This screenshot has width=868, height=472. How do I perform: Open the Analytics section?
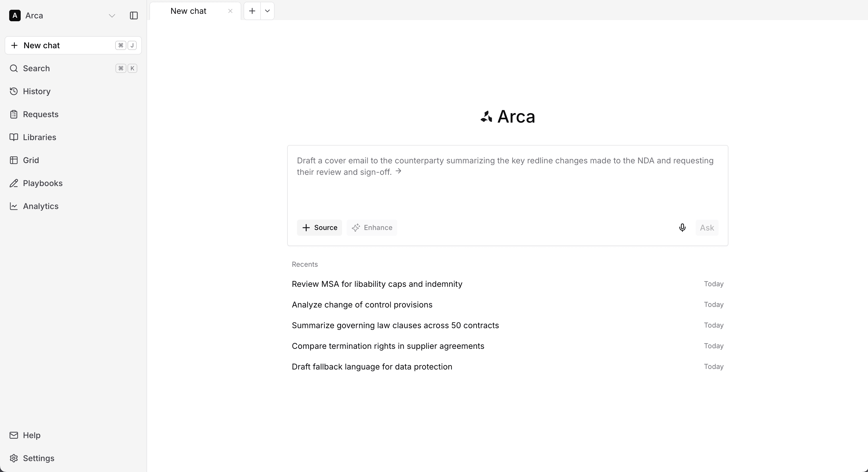[40, 206]
